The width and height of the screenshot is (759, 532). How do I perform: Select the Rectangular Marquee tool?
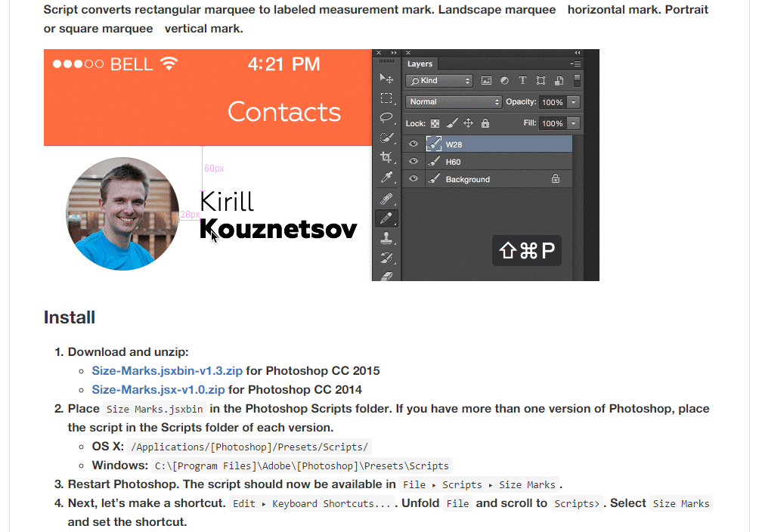point(386,98)
